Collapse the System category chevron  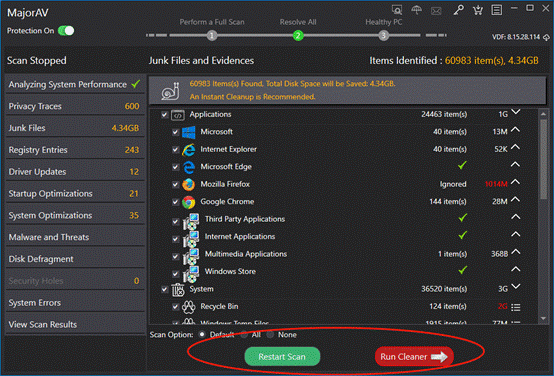pos(516,287)
